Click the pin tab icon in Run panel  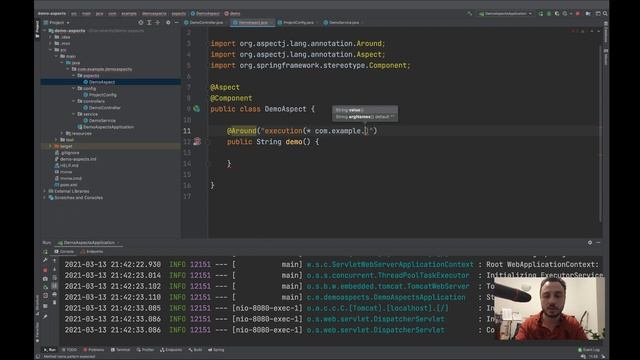45,316
